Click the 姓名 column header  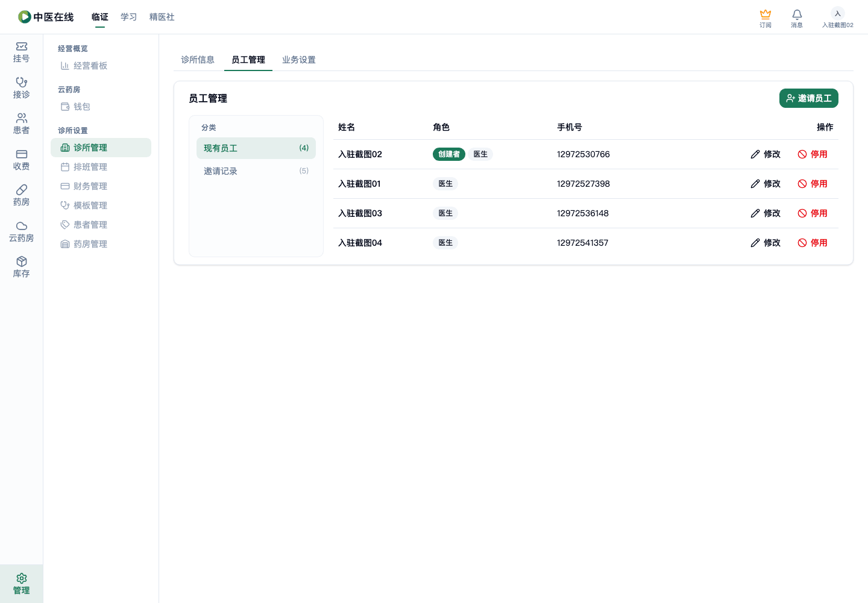point(347,127)
